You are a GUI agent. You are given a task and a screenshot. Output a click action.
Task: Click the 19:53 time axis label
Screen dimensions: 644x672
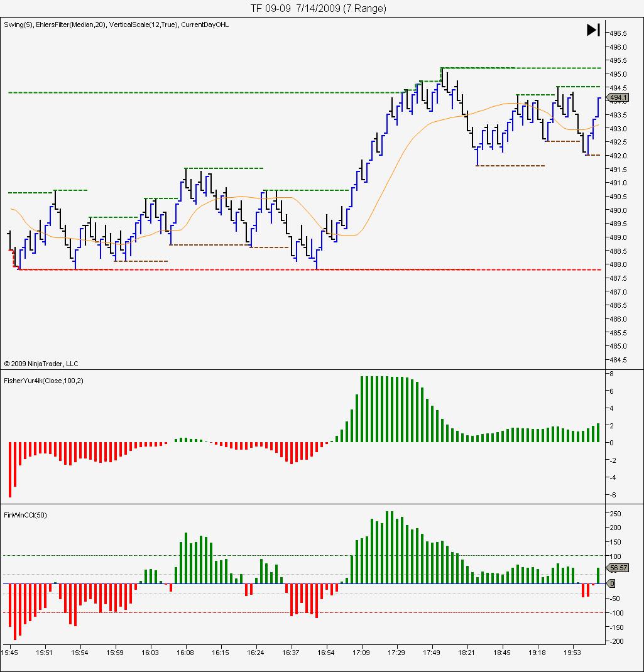[572, 653]
